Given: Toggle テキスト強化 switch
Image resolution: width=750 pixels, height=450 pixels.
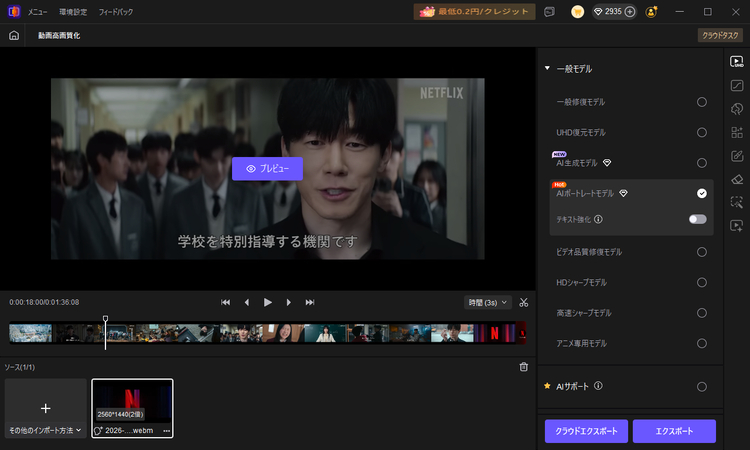Looking at the screenshot, I should [697, 219].
